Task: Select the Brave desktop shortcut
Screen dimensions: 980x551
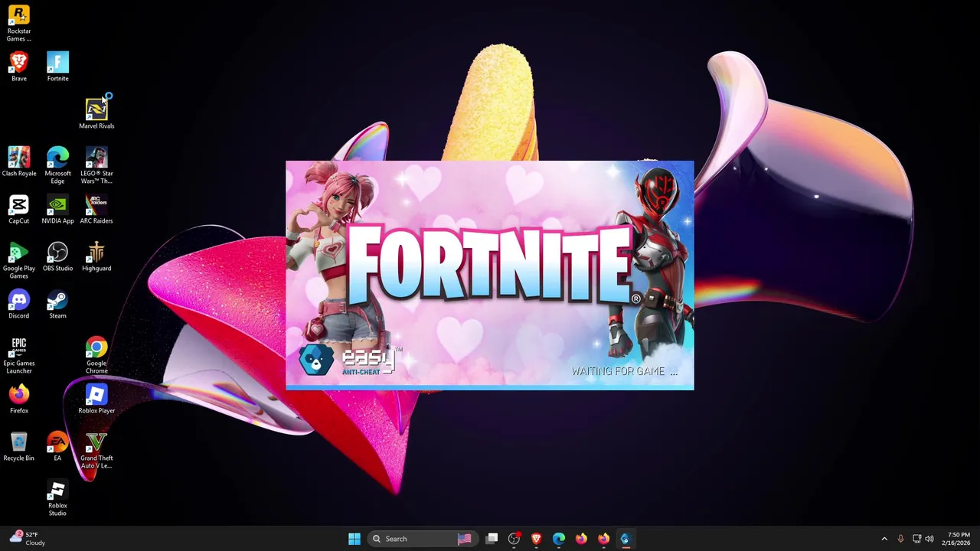Action: [x=19, y=67]
